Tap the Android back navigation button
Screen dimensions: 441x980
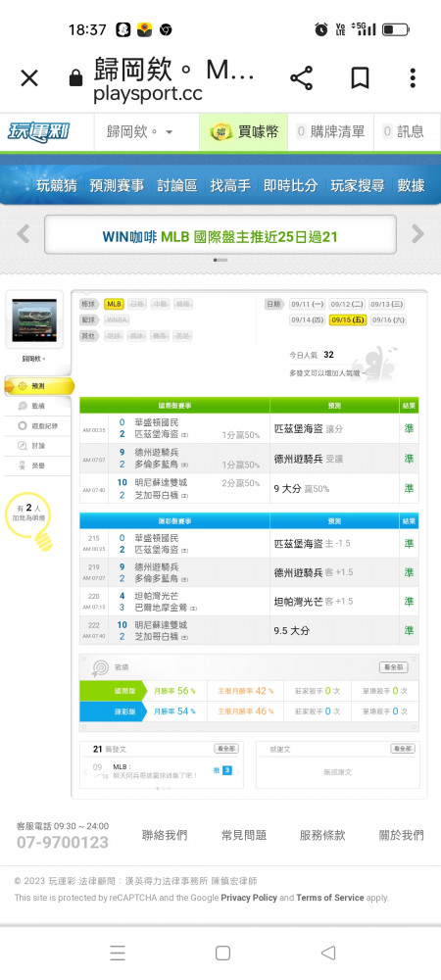click(x=327, y=953)
